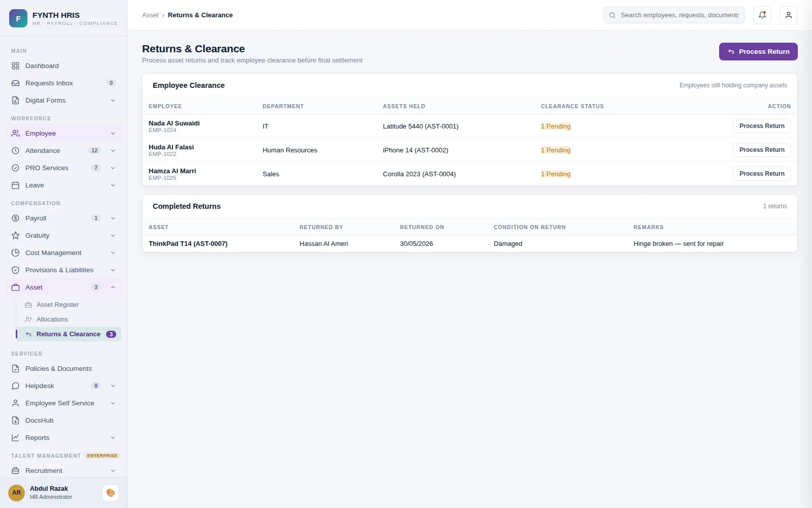
Task: Click the 1 Pending status for Latitude 5440
Action: coord(556,126)
